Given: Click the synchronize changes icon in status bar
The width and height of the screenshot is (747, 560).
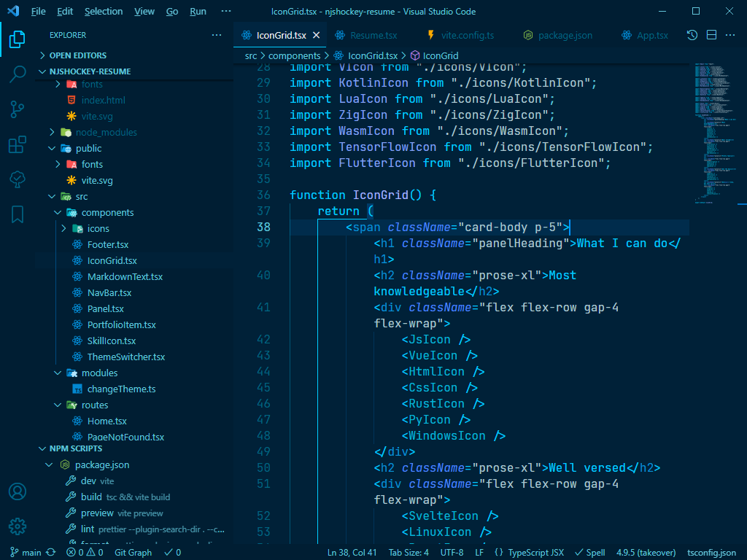Looking at the screenshot, I should [x=51, y=553].
